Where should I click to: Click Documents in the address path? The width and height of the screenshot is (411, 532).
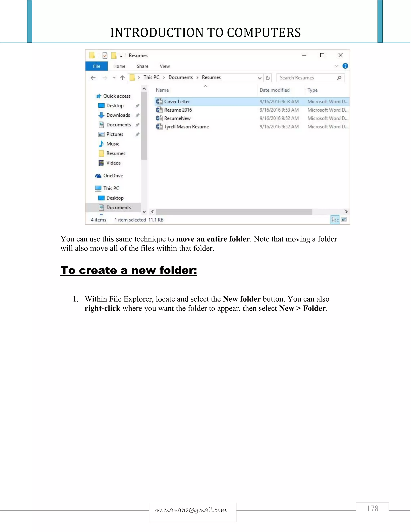point(181,77)
